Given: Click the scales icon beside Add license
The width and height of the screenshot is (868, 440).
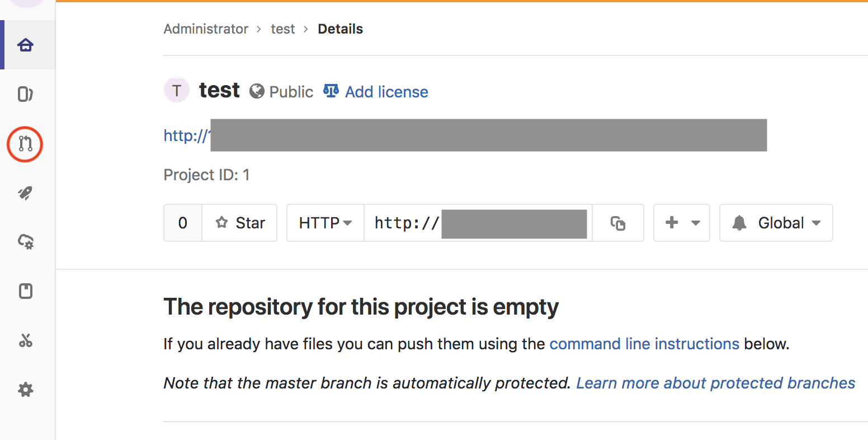Looking at the screenshot, I should [331, 91].
